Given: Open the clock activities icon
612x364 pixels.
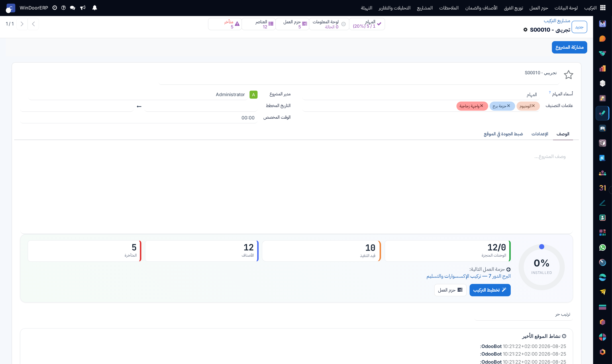Looking at the screenshot, I should (x=55, y=8).
